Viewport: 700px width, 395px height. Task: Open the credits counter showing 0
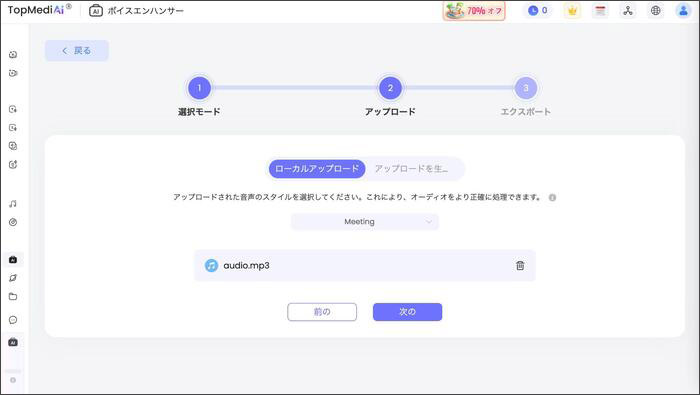(x=538, y=10)
